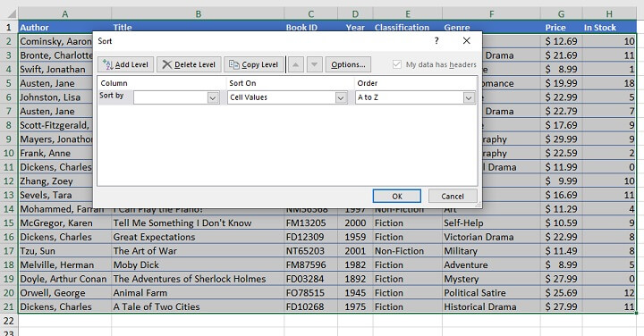The width and height of the screenshot is (644, 336).
Task: Close the Sort dialog with X
Action: [x=467, y=40]
